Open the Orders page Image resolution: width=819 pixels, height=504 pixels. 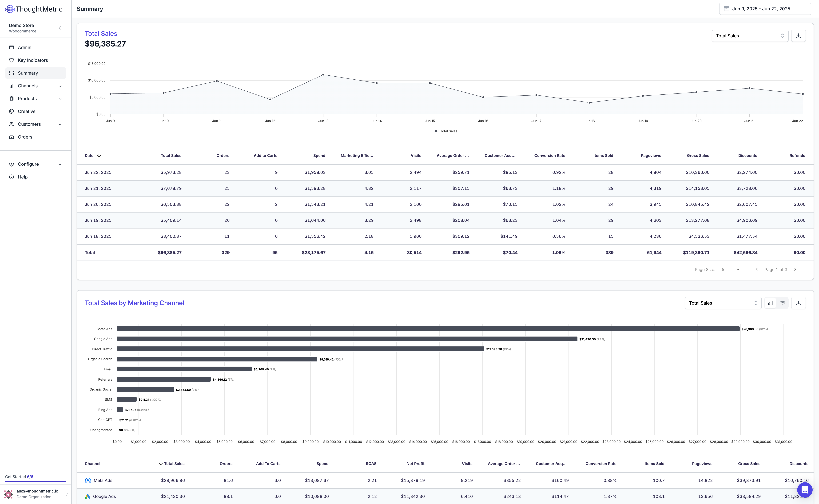[25, 137]
